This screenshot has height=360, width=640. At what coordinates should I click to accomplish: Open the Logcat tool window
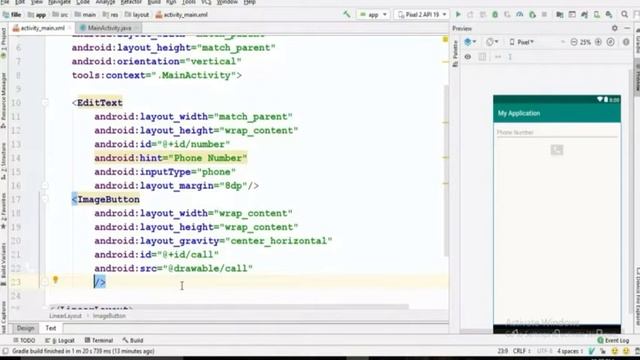60,340
